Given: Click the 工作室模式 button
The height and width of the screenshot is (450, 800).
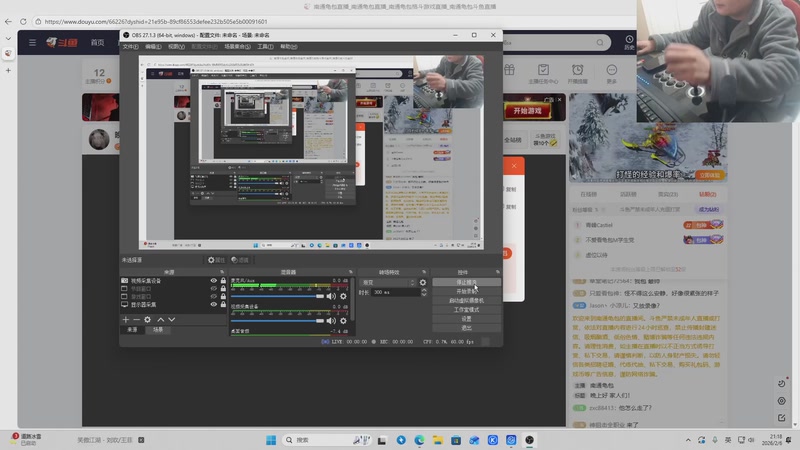Looking at the screenshot, I should pyautogui.click(x=466, y=310).
